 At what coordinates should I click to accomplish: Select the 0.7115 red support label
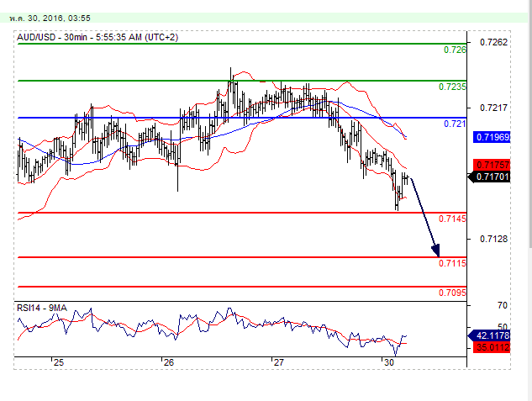tap(453, 263)
